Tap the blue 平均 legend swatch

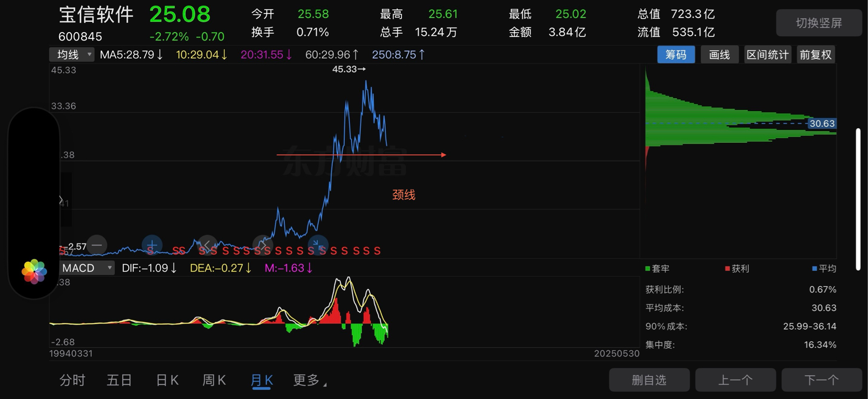coord(814,269)
